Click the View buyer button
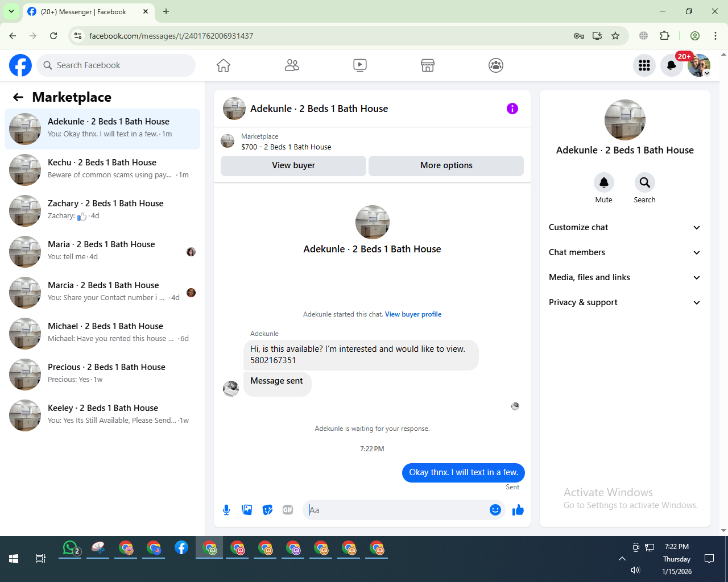 (293, 165)
